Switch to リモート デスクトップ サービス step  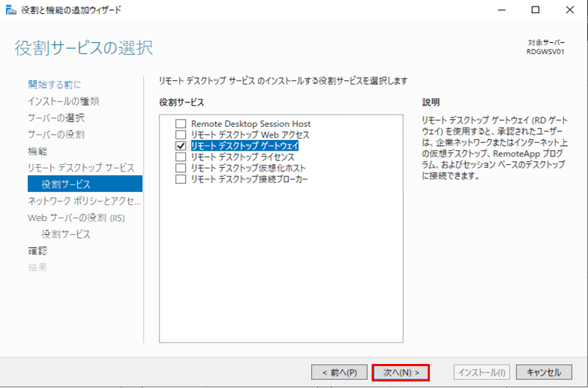81,168
